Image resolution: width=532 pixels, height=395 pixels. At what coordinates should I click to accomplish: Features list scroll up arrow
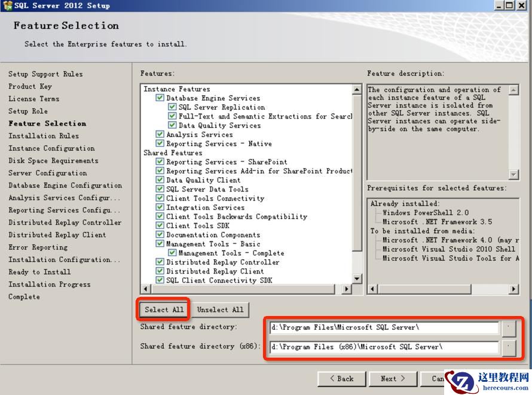(357, 89)
